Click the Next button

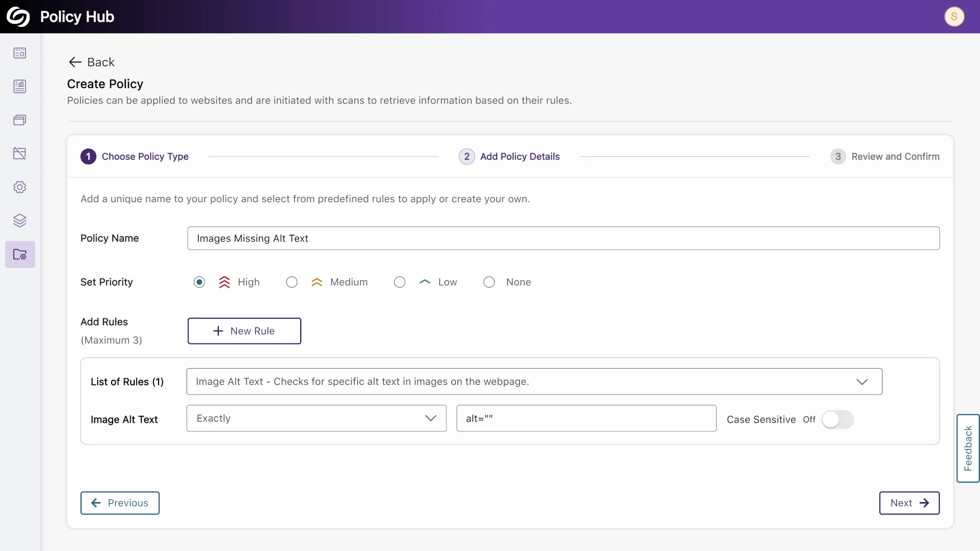[x=909, y=503]
